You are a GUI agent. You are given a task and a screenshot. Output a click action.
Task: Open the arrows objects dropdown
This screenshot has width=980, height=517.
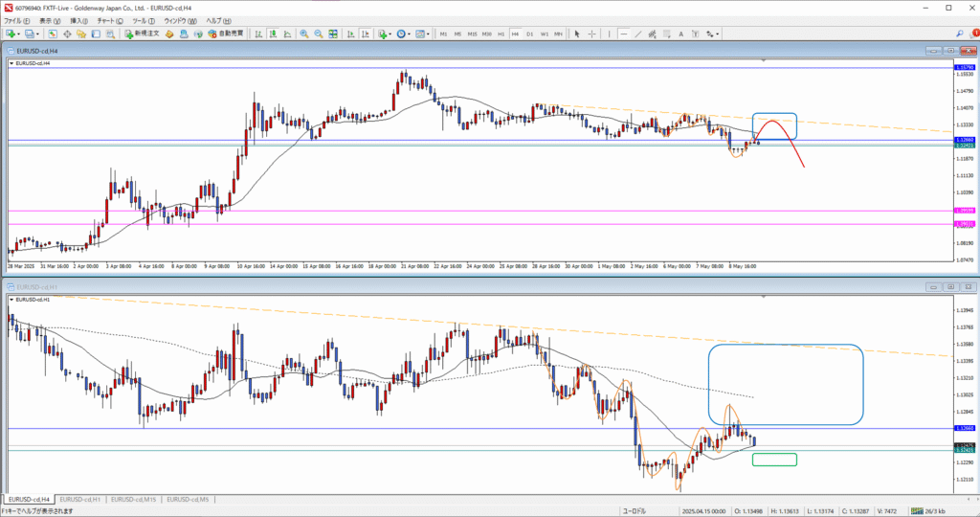point(712,34)
